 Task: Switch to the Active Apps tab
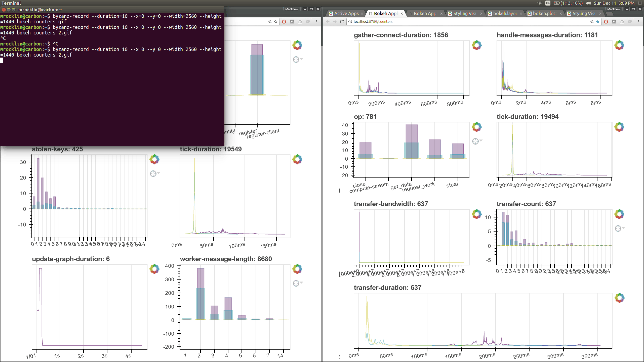(346, 14)
